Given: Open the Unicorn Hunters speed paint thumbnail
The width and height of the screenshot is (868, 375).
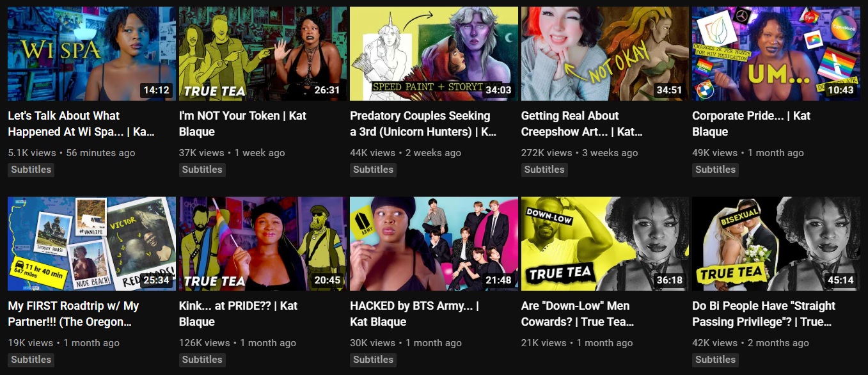Looking at the screenshot, I should point(434,54).
